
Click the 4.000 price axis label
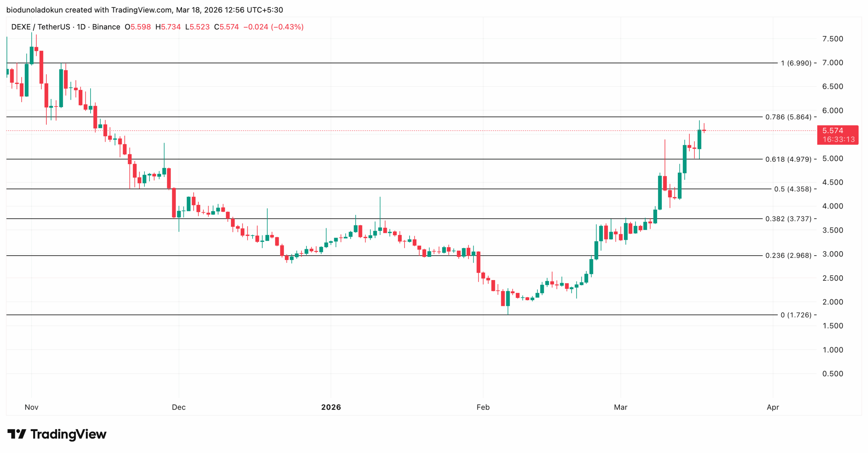[832, 206]
